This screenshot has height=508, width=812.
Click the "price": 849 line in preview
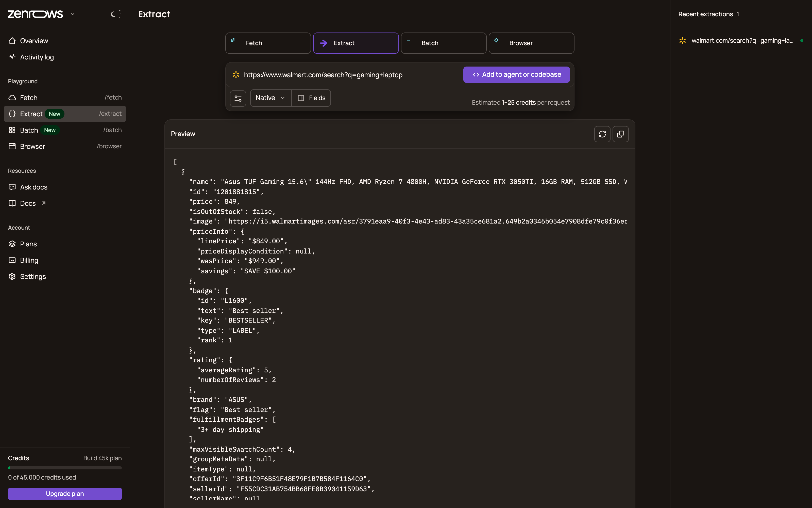[214, 202]
